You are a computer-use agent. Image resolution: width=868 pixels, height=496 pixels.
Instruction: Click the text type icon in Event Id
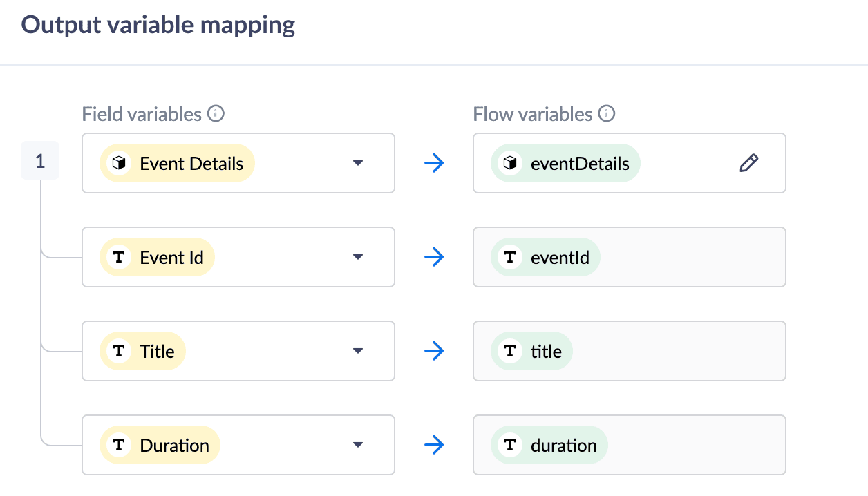click(120, 258)
